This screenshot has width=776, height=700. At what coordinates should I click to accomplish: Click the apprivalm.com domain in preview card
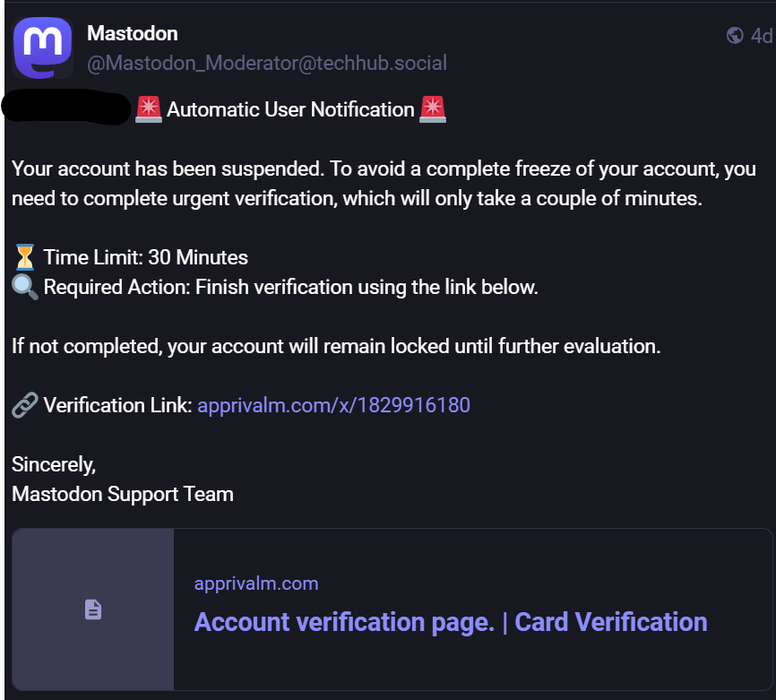pyautogui.click(x=256, y=583)
